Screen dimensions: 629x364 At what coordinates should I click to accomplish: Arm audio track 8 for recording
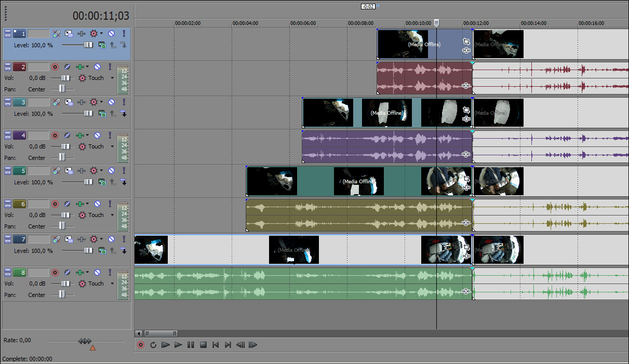click(x=55, y=272)
